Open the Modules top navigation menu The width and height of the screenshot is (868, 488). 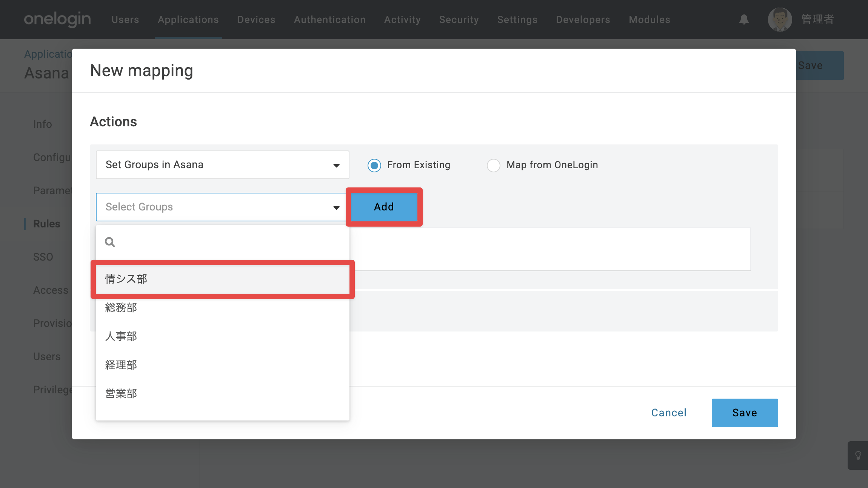click(649, 20)
